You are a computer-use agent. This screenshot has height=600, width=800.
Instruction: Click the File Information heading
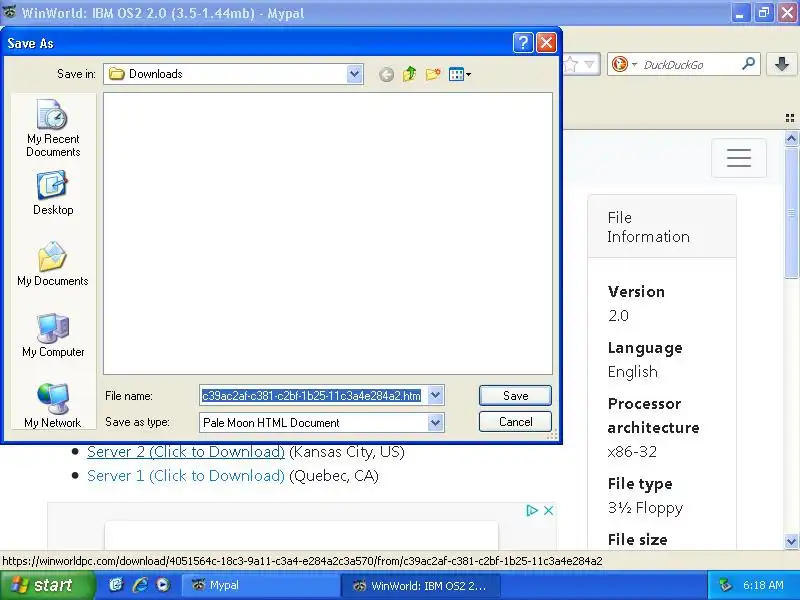point(648,227)
